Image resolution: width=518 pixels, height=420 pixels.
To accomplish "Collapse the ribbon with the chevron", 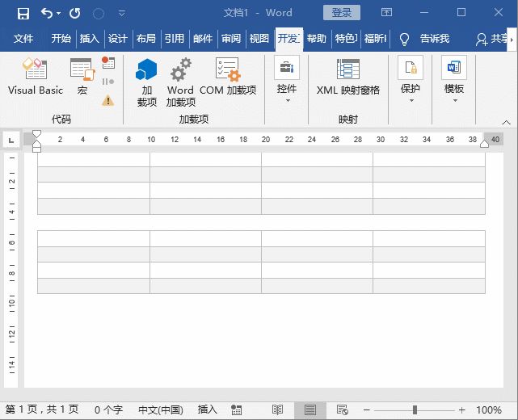I will [x=506, y=123].
